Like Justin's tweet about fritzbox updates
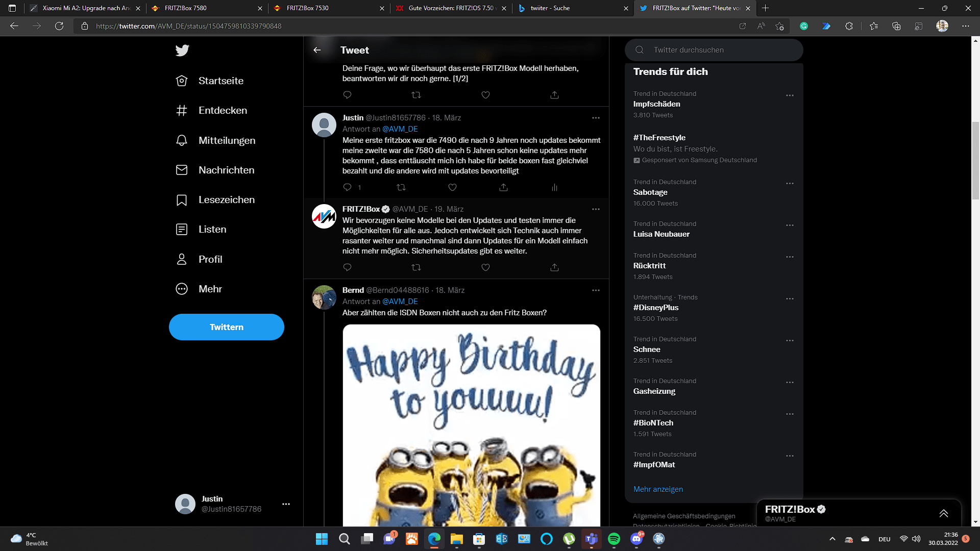Image resolution: width=980 pixels, height=551 pixels. pyautogui.click(x=452, y=187)
